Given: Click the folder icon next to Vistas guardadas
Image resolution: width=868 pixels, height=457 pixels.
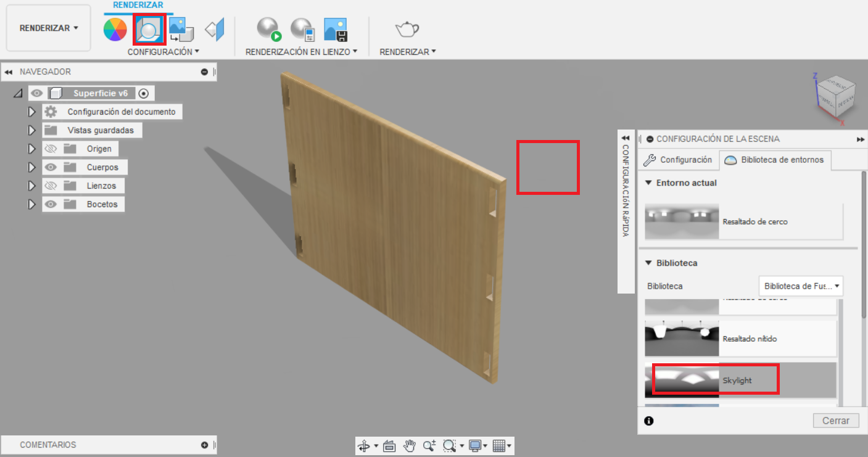Looking at the screenshot, I should click(x=51, y=130).
